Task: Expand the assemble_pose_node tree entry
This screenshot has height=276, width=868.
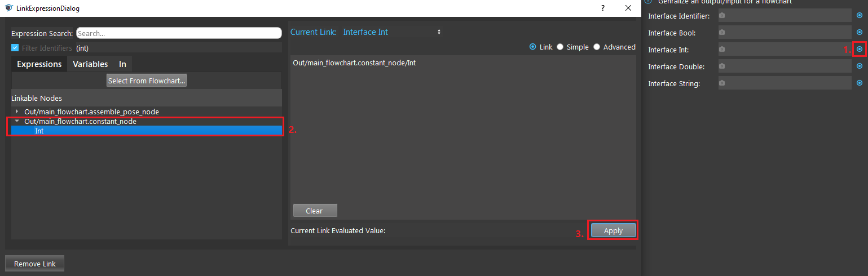Action: pos(17,112)
